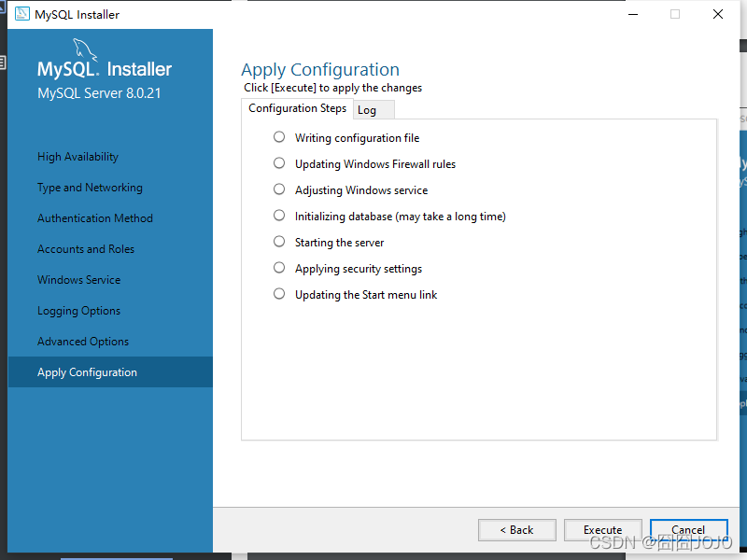
Task: Close the MySQL Installer window
Action: [x=718, y=14]
